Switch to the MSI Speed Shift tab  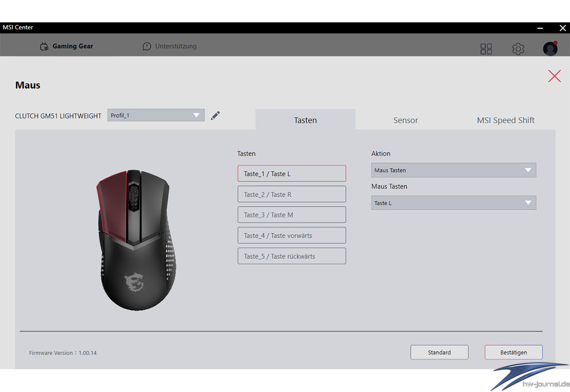[505, 120]
